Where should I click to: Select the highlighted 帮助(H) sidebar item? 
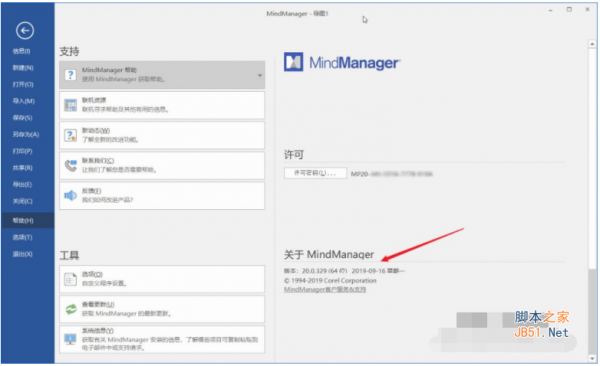(x=28, y=221)
